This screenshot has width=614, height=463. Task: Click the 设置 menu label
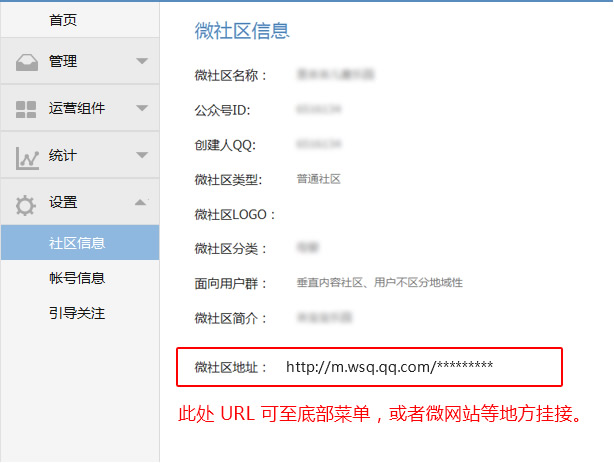[x=63, y=202]
